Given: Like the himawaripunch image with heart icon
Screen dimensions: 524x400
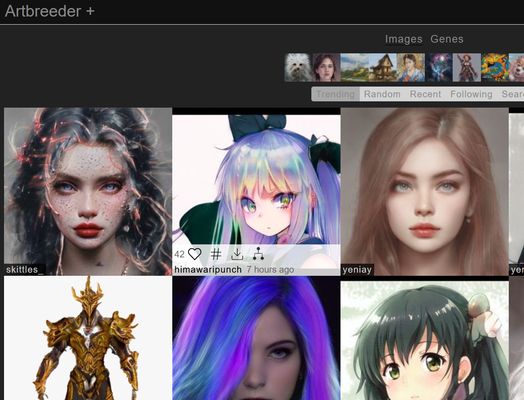Looking at the screenshot, I should point(194,254).
